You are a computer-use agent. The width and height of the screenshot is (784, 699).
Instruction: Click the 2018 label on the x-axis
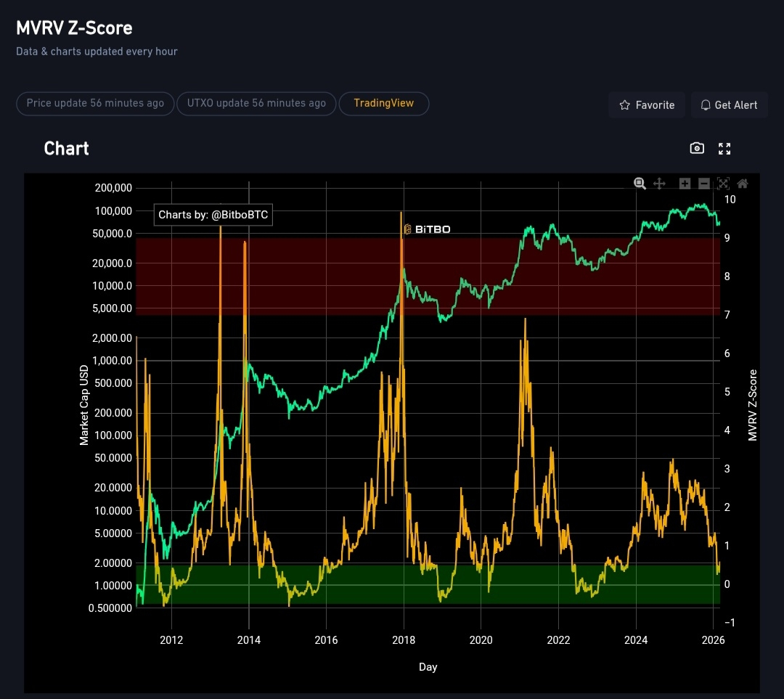pyautogui.click(x=404, y=639)
